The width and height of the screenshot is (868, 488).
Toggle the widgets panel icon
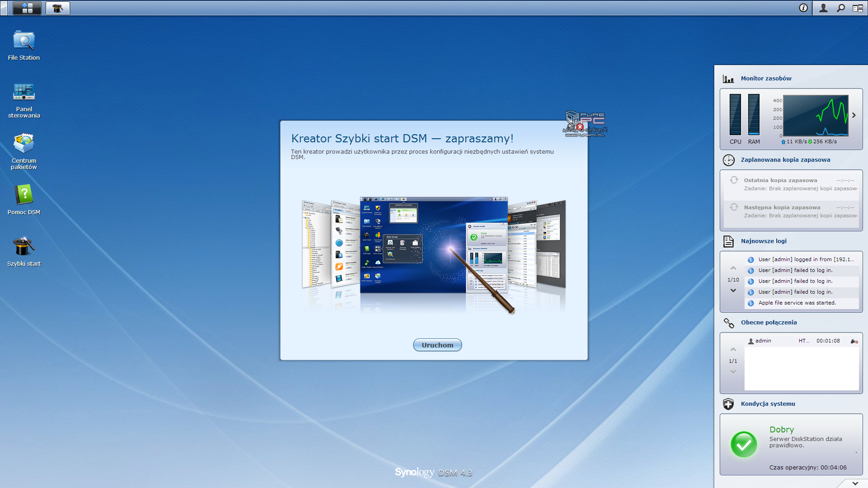point(858,8)
